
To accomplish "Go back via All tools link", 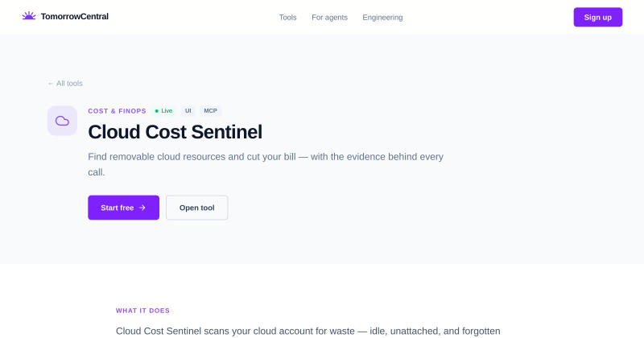I will pyautogui.click(x=65, y=84).
